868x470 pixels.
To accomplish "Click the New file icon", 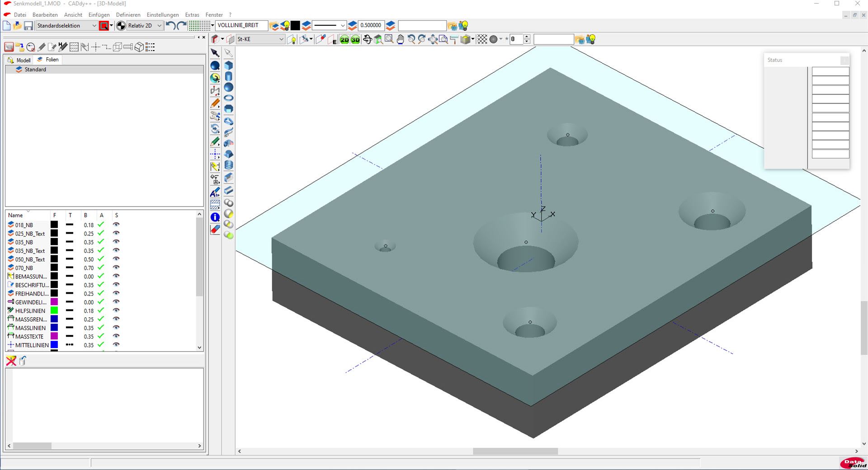I will pos(7,26).
